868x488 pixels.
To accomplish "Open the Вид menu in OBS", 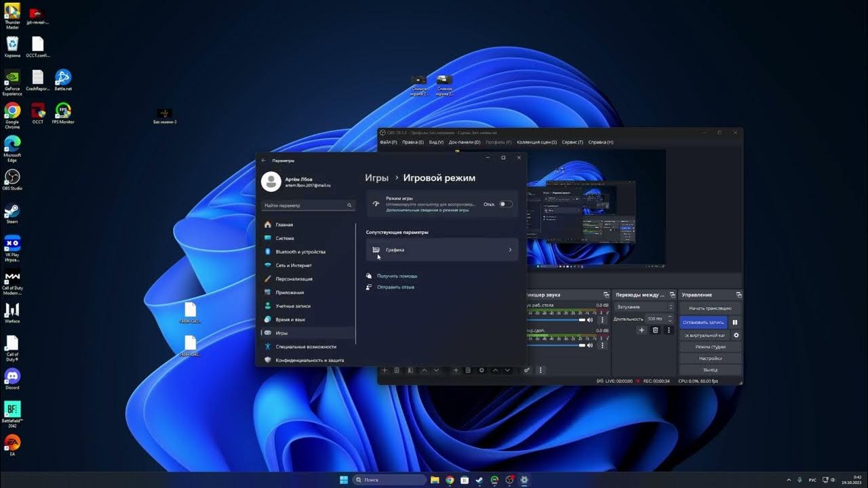I will [x=436, y=142].
